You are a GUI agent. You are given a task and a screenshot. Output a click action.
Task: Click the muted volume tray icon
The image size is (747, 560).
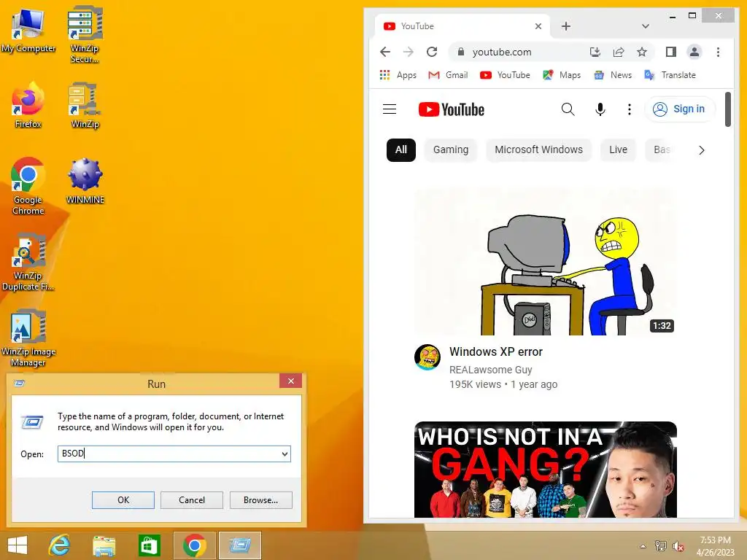coord(678,546)
